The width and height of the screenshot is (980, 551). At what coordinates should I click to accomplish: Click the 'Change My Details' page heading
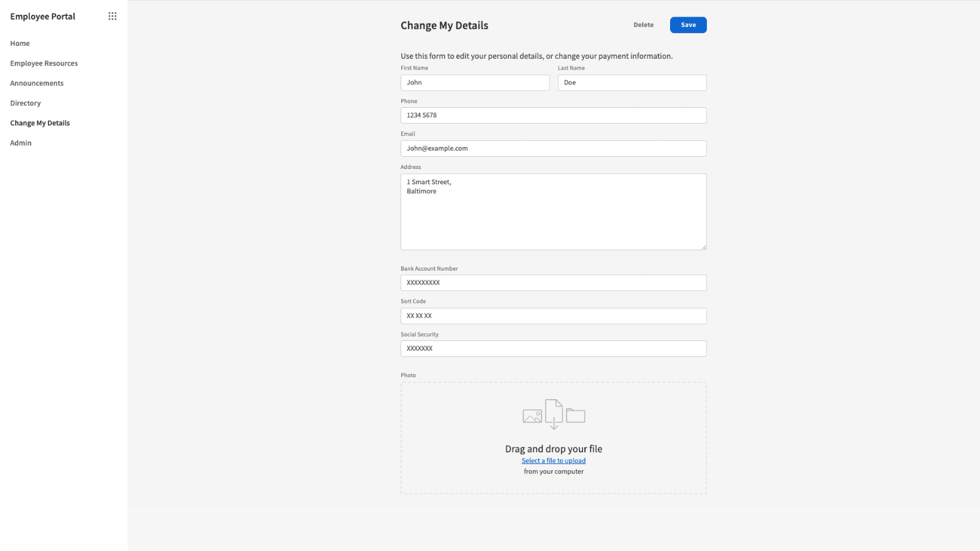[x=445, y=26]
